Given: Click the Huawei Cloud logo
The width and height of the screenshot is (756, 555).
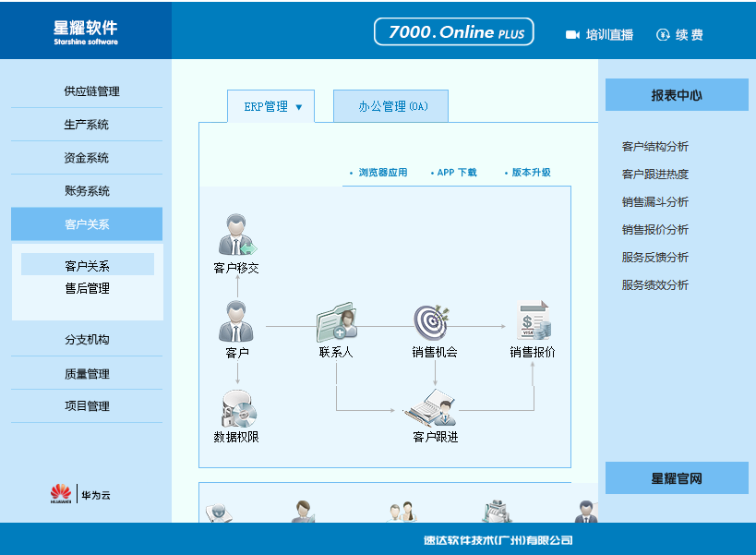Looking at the screenshot, I should (x=80, y=494).
